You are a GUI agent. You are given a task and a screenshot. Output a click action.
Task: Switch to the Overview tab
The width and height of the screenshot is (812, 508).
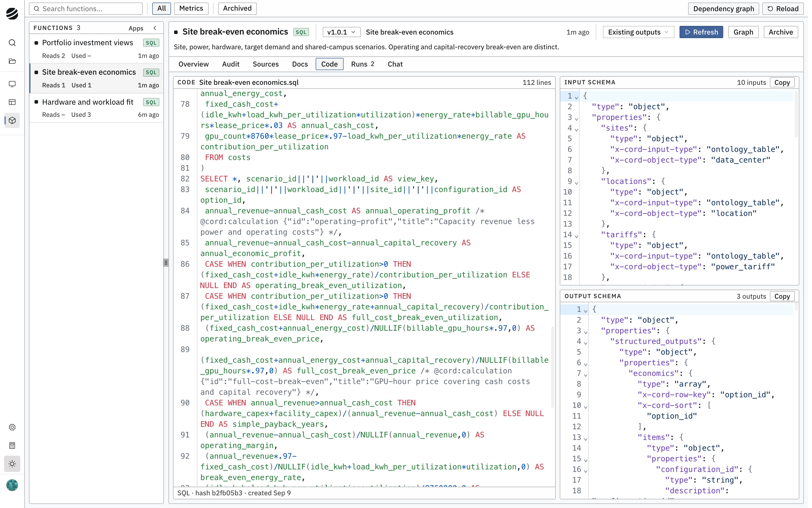(193, 64)
